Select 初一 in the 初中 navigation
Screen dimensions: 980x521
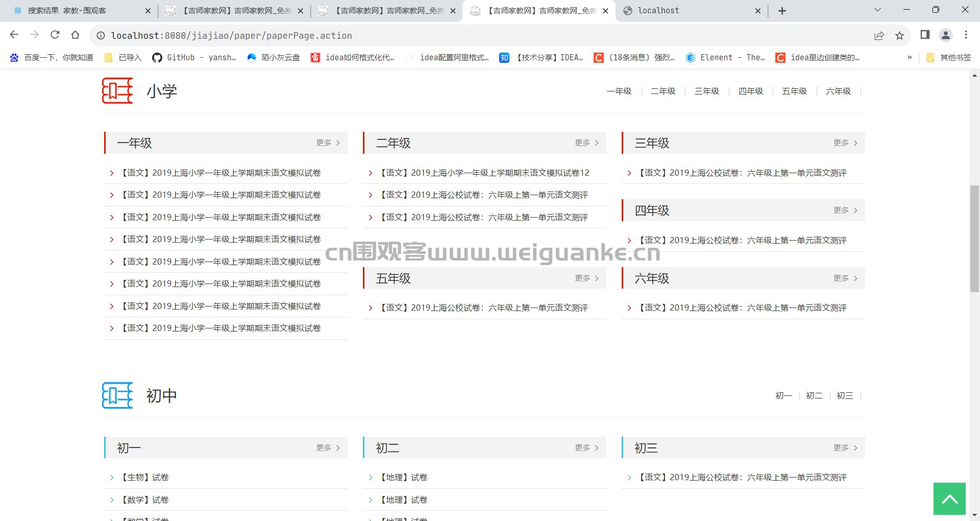tap(783, 395)
